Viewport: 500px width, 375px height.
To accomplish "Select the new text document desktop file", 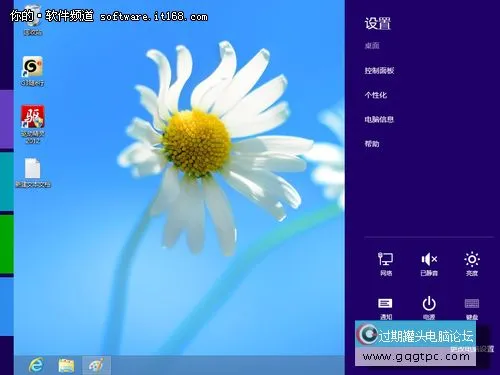I will pos(33,173).
